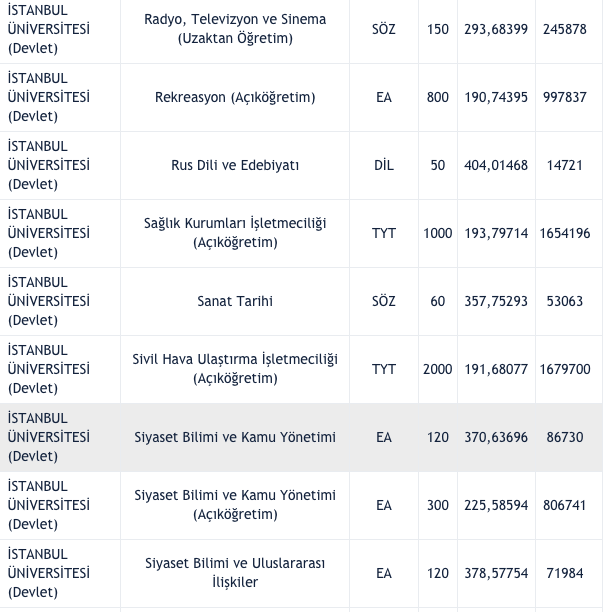Select the ranking value 1654196
This screenshot has width=610, height=612.
pyautogui.click(x=564, y=233)
